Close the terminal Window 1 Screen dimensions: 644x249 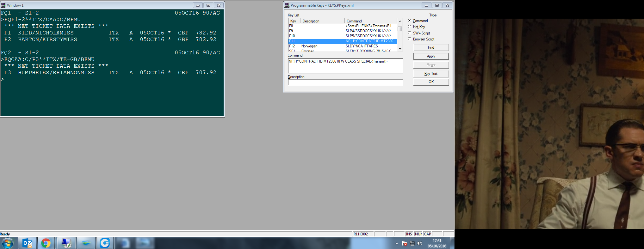tap(219, 5)
